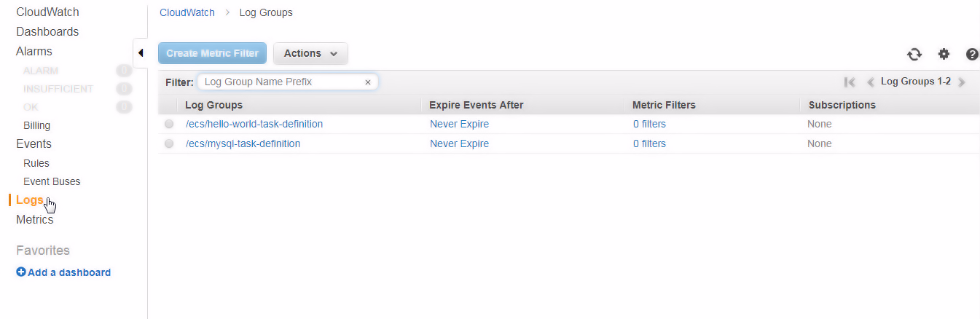The width and height of the screenshot is (980, 319).
Task: Click the Log Groups breadcrumb text
Action: [266, 12]
